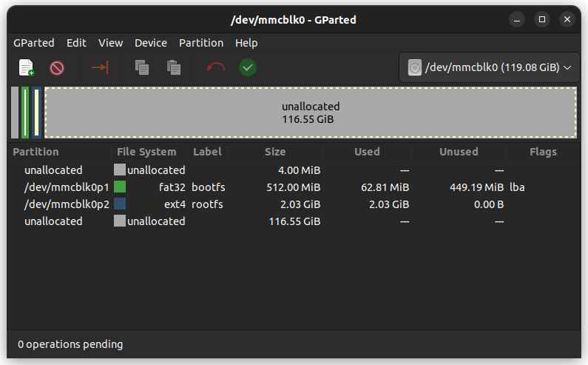Viewport: 588px width, 365px height.
Task: Click the blue ext4 color swatch
Action: click(x=120, y=204)
